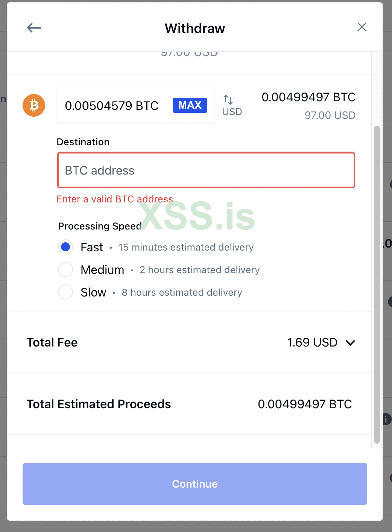Viewport: 392px width, 532px height.
Task: Choose the Medium processing speed option
Action: point(65,270)
